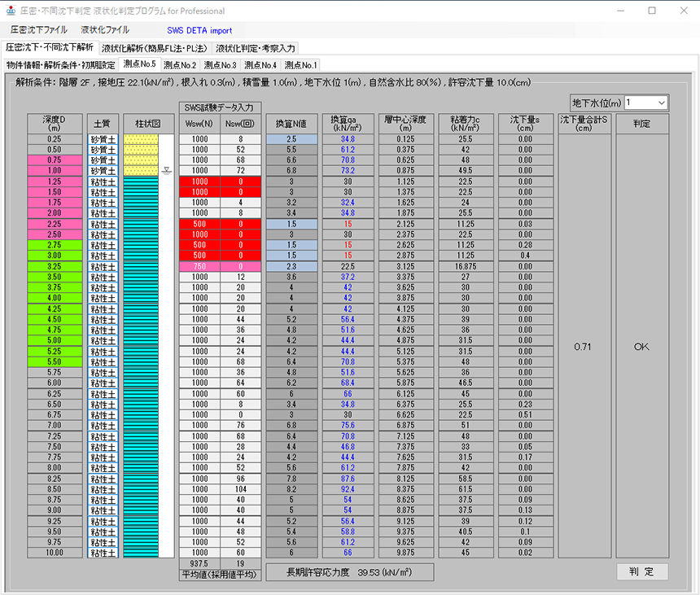Click the 柱状図 column header
The height and width of the screenshot is (595, 700).
click(x=148, y=124)
